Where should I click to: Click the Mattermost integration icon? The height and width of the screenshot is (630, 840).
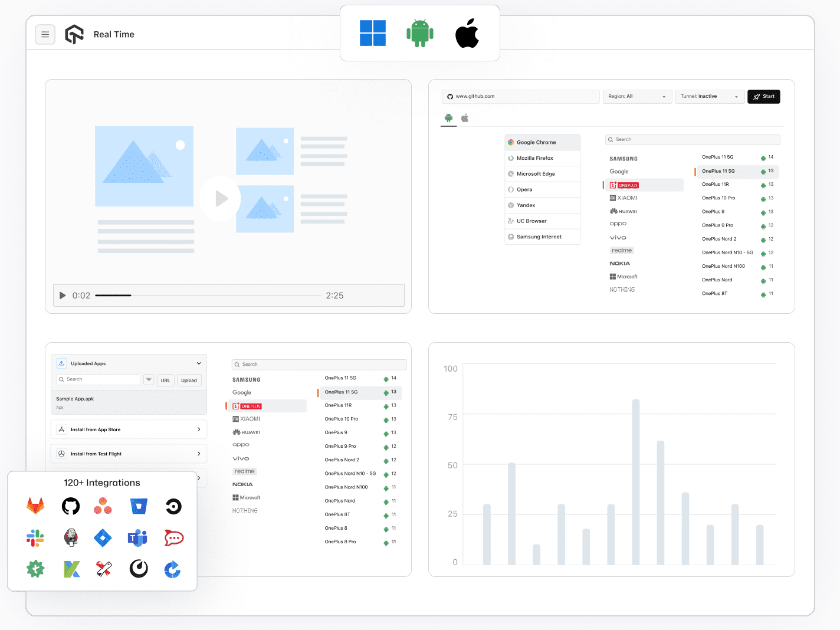(139, 569)
